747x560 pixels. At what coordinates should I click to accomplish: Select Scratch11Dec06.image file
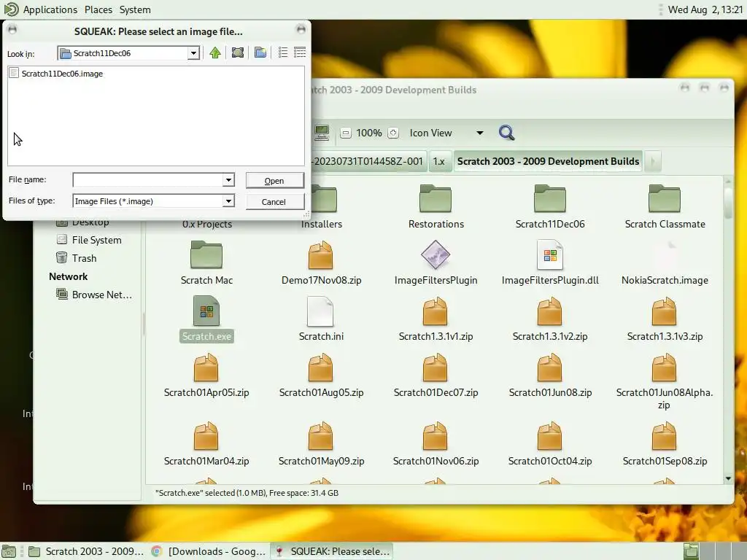click(x=56, y=74)
